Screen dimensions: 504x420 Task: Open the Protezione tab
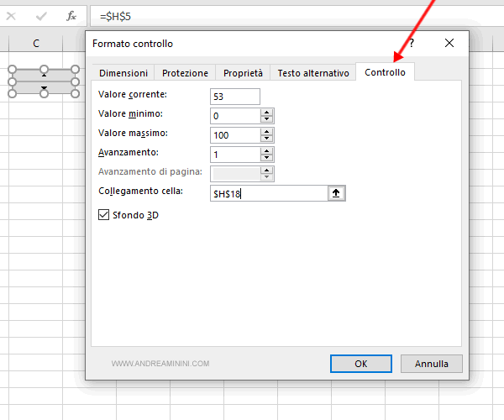coord(185,73)
